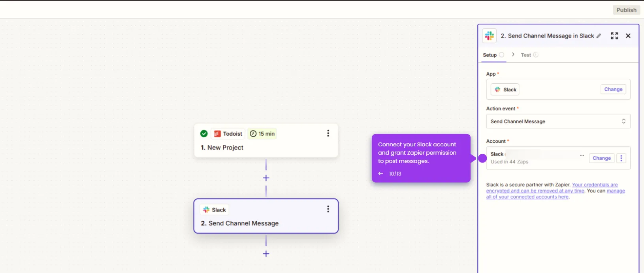The width and height of the screenshot is (644, 273).
Task: Click the Slack logo in panel header
Action: tap(490, 36)
